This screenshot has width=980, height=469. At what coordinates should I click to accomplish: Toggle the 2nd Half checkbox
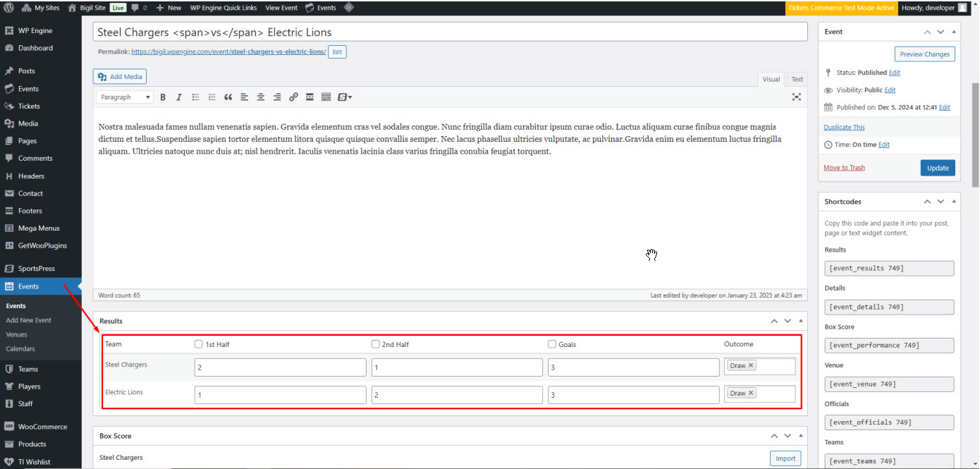[x=376, y=344]
